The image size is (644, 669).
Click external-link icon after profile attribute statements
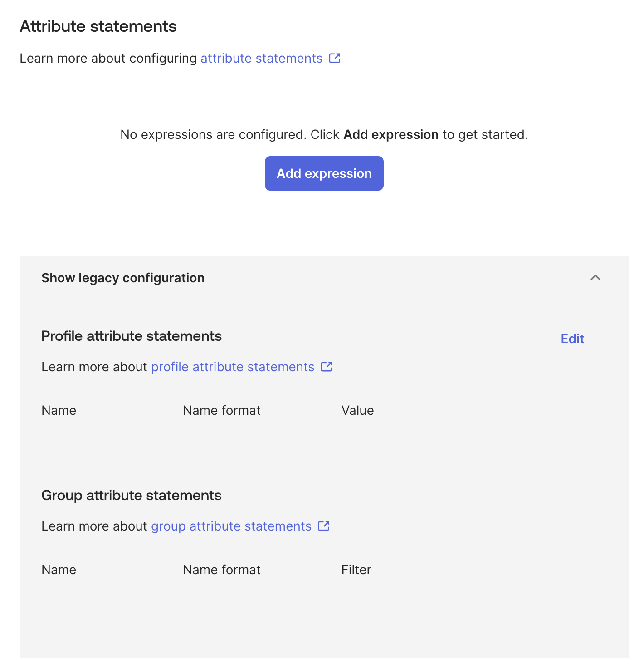click(x=327, y=367)
